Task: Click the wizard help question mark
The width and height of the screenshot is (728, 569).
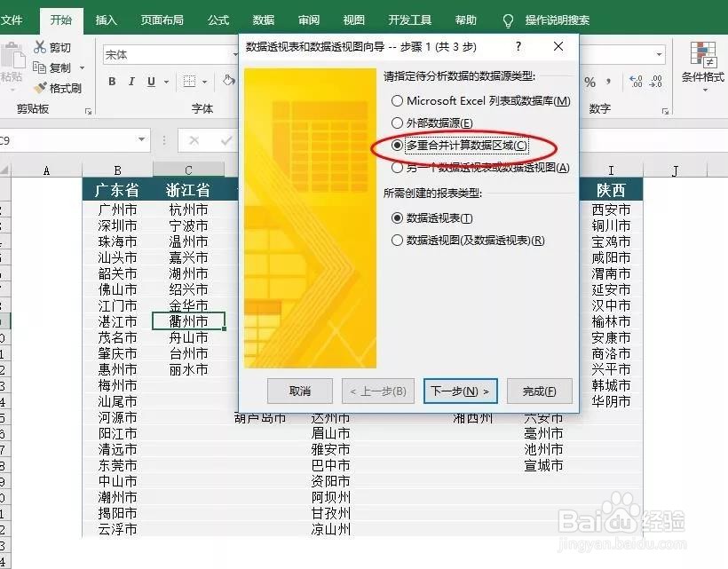Action: [518, 46]
